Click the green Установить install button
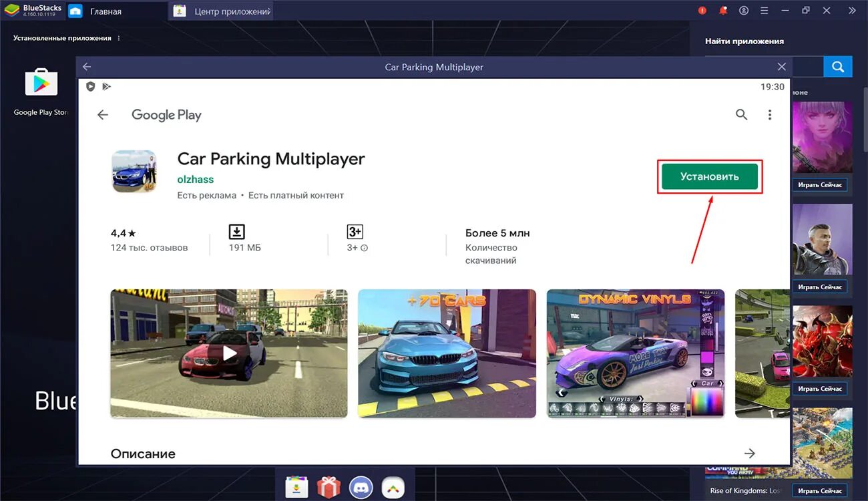The width and height of the screenshot is (868, 501). [x=710, y=176]
